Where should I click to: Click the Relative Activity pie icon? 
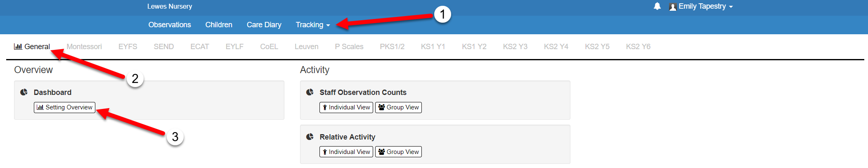[310, 137]
